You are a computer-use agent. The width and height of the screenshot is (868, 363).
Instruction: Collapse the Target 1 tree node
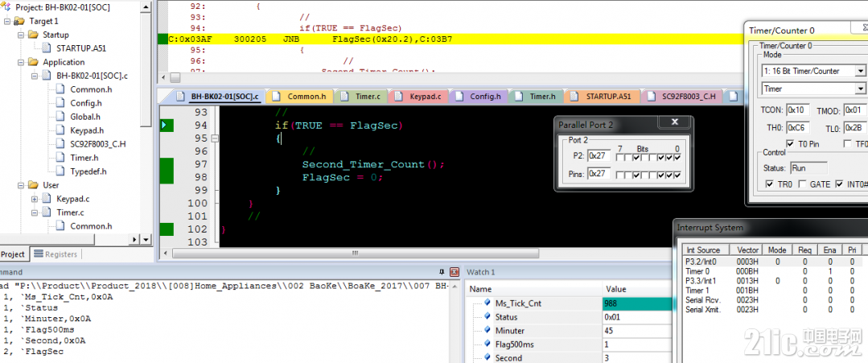pos(6,21)
